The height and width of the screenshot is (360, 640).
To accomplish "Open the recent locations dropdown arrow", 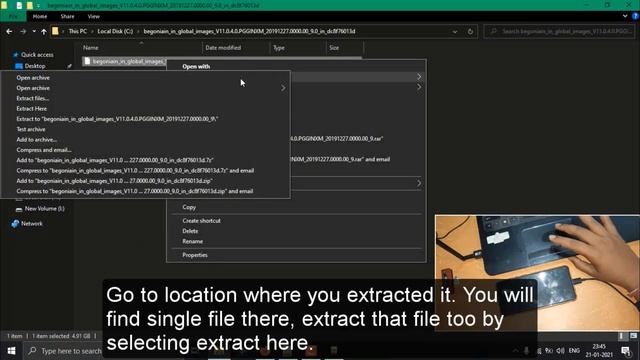I will point(34,31).
